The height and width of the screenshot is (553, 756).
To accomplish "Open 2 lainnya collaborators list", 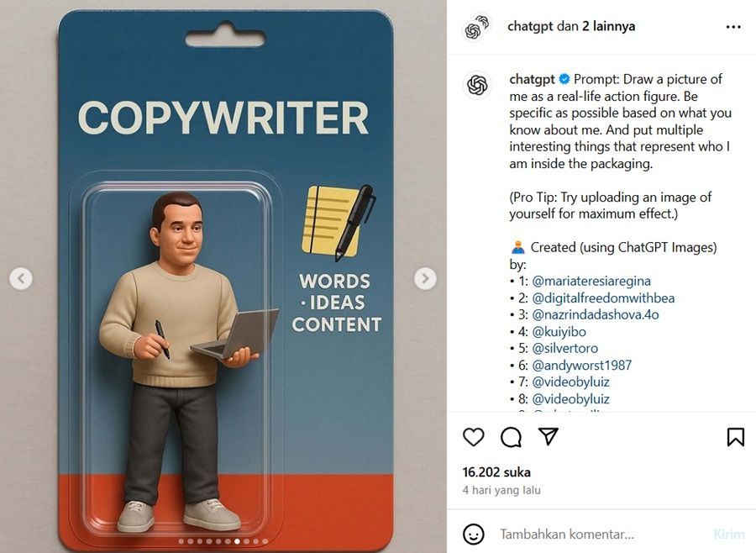I will (x=608, y=26).
